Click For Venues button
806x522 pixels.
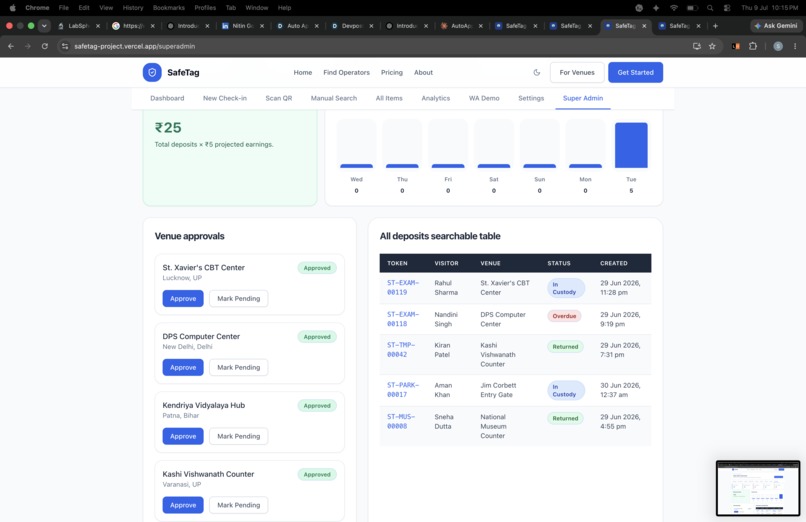click(x=577, y=72)
